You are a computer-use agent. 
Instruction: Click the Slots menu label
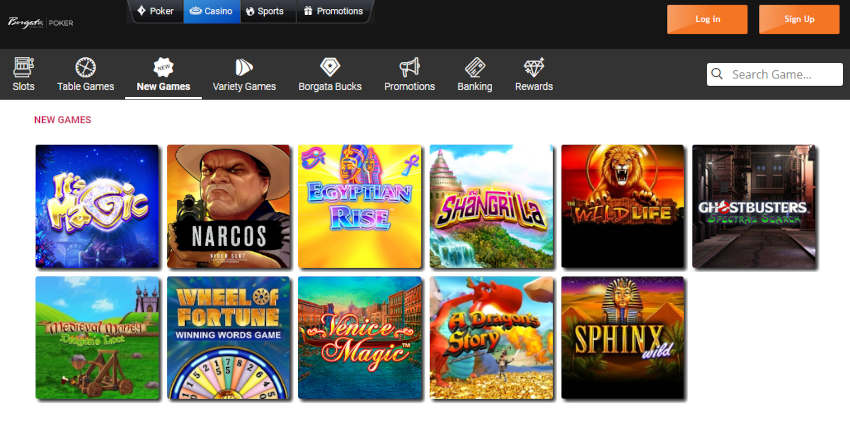(x=23, y=86)
